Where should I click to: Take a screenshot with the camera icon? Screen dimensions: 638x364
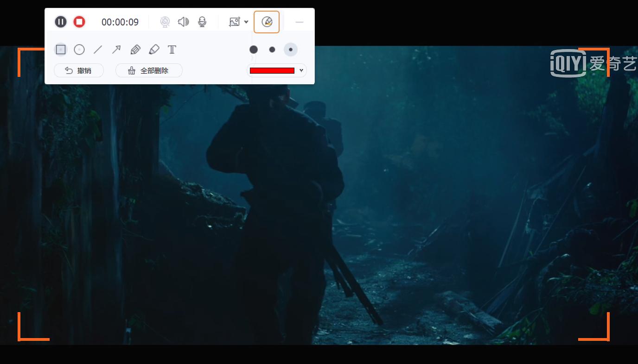233,22
